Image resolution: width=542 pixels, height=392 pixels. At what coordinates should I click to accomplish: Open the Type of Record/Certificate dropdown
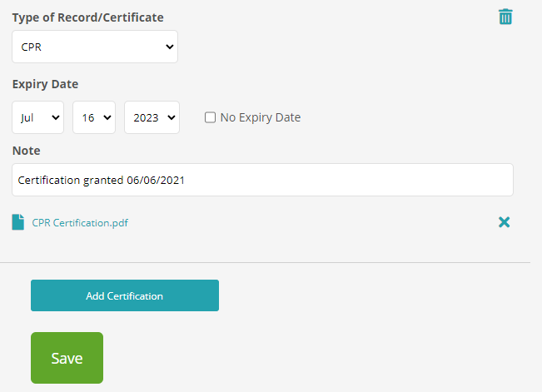coord(95,47)
